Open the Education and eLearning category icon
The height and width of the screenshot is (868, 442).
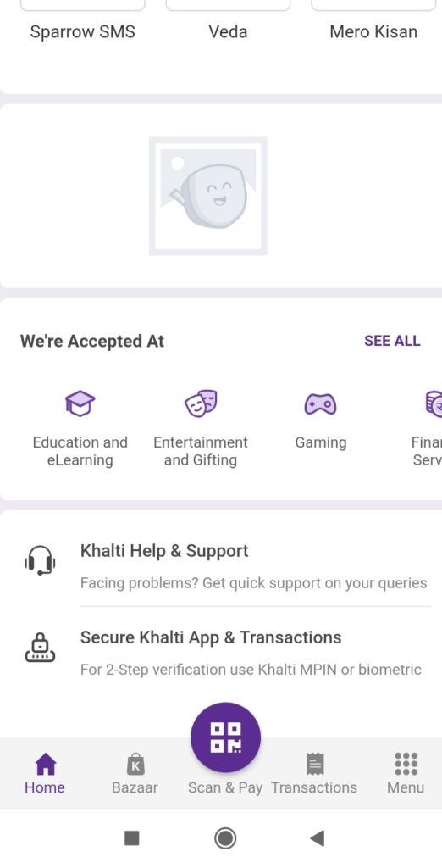tap(80, 403)
